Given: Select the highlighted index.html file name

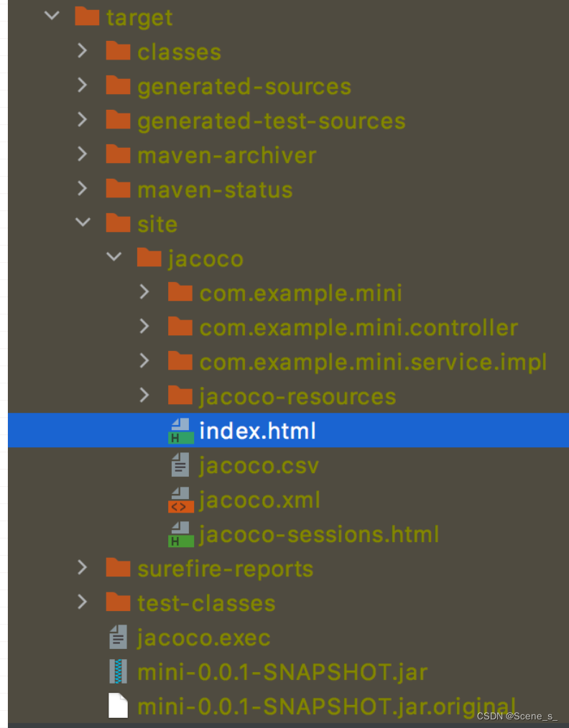Looking at the screenshot, I should tap(258, 430).
